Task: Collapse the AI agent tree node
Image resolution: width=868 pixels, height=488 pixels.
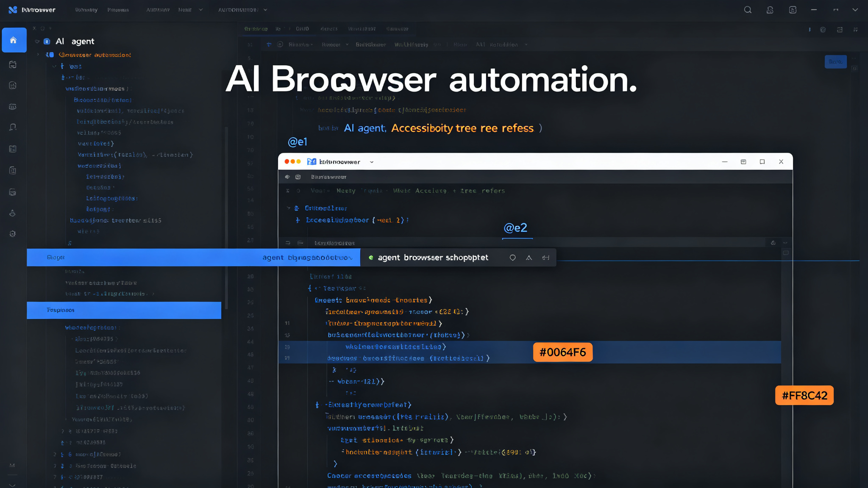Action: [37, 42]
